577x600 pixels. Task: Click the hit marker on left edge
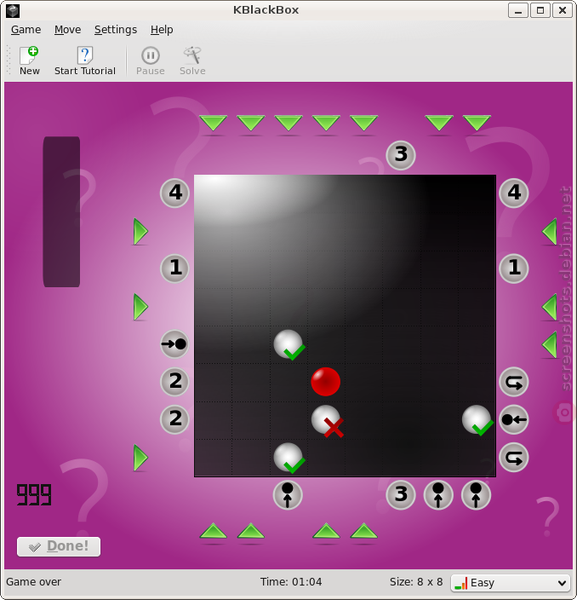tap(174, 344)
